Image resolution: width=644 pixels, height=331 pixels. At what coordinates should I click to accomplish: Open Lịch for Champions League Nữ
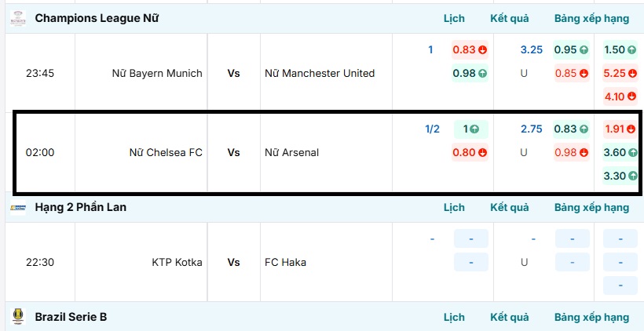point(454,18)
